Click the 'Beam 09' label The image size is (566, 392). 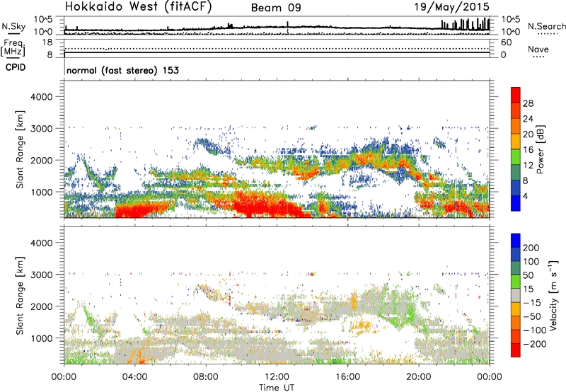(x=276, y=8)
